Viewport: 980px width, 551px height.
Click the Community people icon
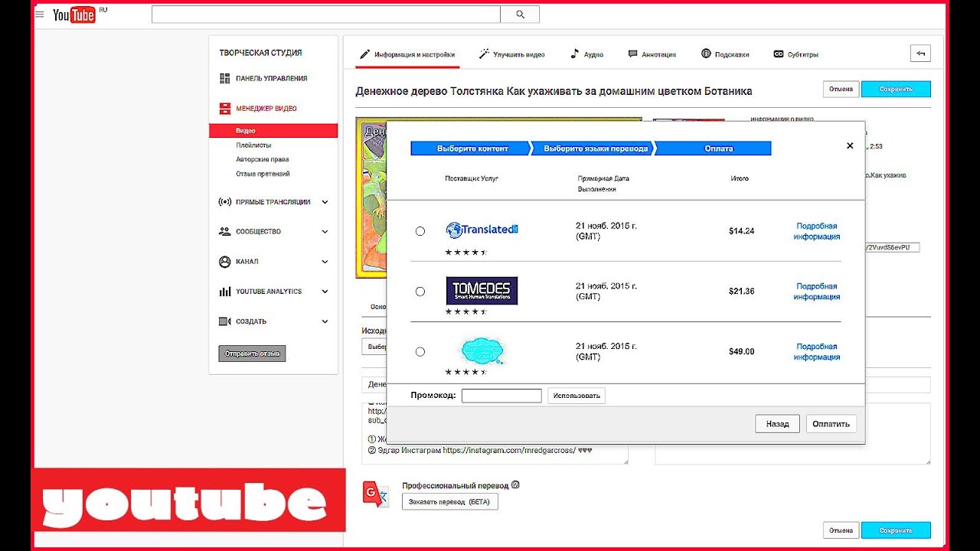[224, 231]
